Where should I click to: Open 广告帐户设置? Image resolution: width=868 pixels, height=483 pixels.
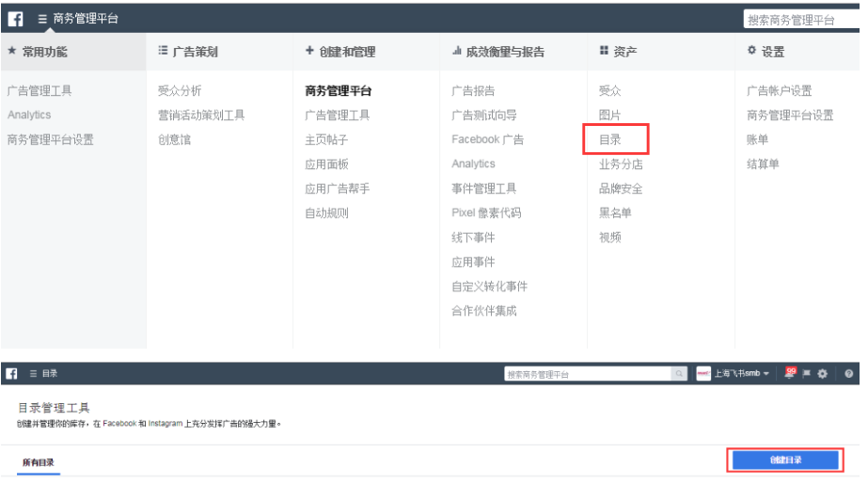pyautogui.click(x=779, y=91)
